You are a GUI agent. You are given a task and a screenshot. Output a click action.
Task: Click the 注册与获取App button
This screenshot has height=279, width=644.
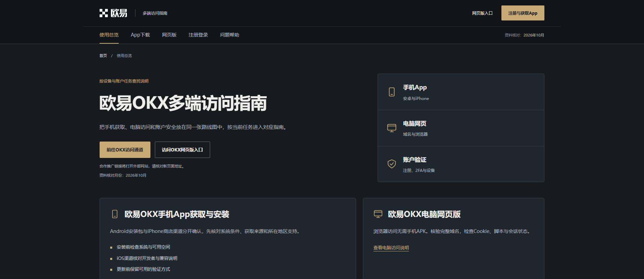(523, 13)
